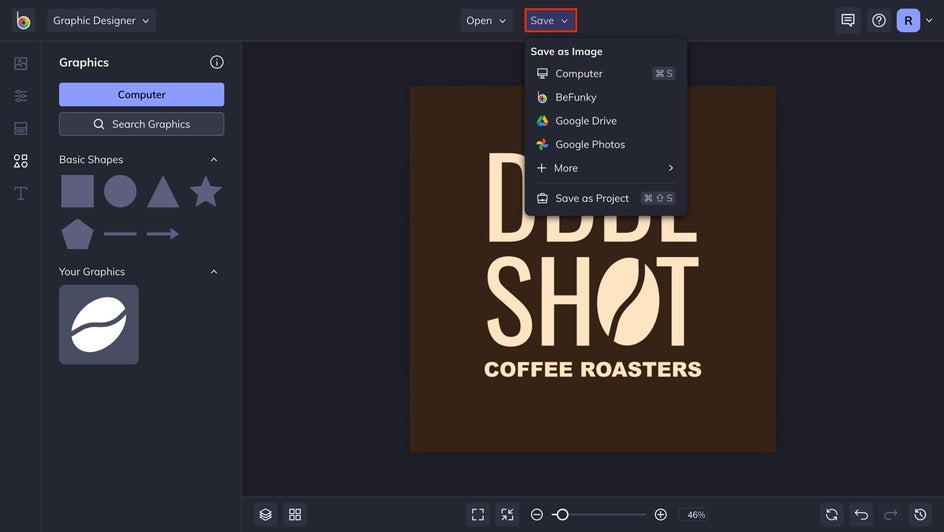Open the Layers panel icon

pos(265,514)
